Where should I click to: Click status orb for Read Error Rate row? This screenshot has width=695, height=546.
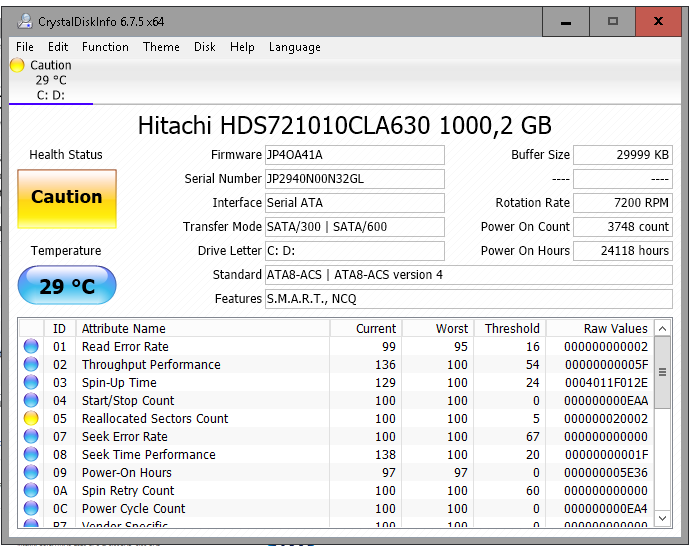31,346
